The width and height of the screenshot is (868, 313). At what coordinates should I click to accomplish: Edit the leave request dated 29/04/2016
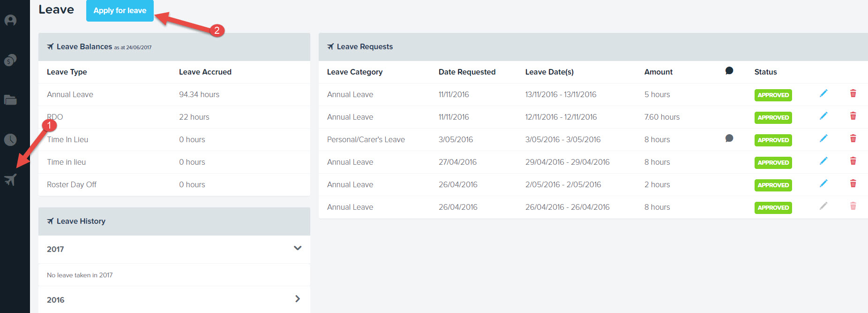(823, 161)
